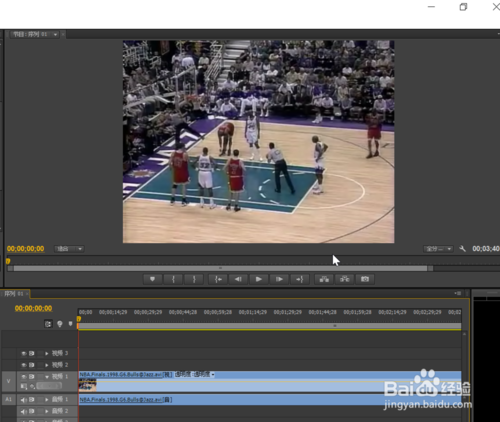This screenshot has width=500, height=422.
Task: Play the sequence in program monitor
Action: pos(258,279)
